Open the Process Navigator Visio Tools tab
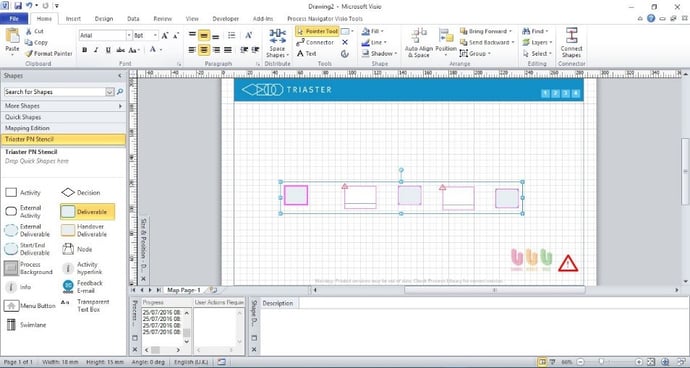690x368 pixels. point(325,19)
